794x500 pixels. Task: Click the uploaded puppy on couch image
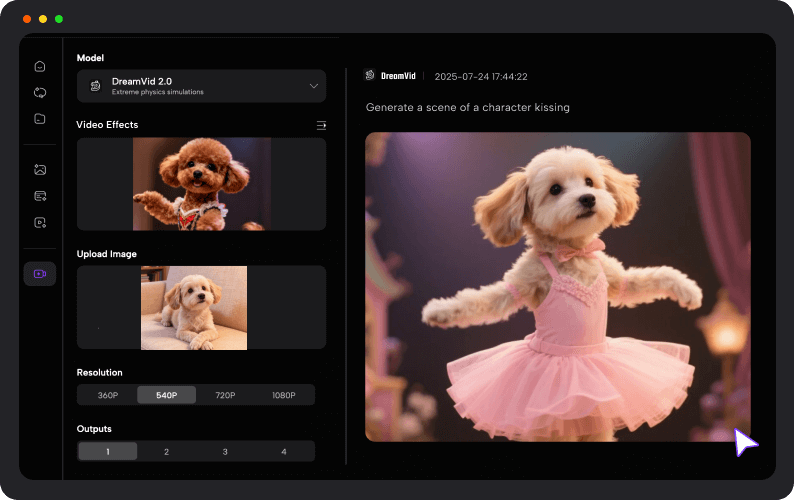pos(194,308)
